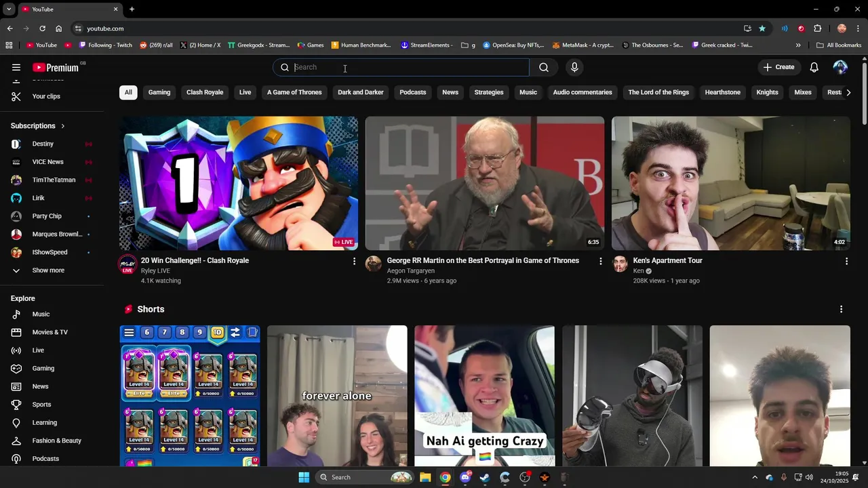Screen dimensions: 868x488
Task: Select the All filter chip
Action: click(x=128, y=92)
